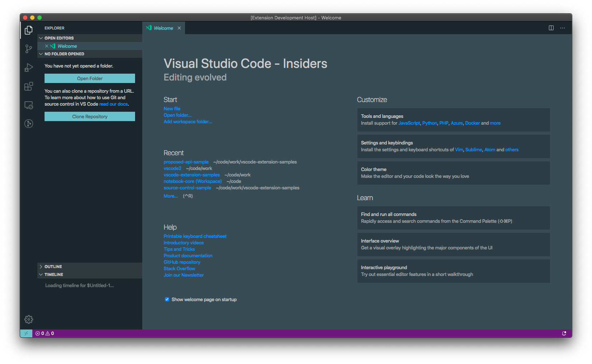The height and width of the screenshot is (364, 592).
Task: Open Tips and Tricks link
Action: pos(179,249)
